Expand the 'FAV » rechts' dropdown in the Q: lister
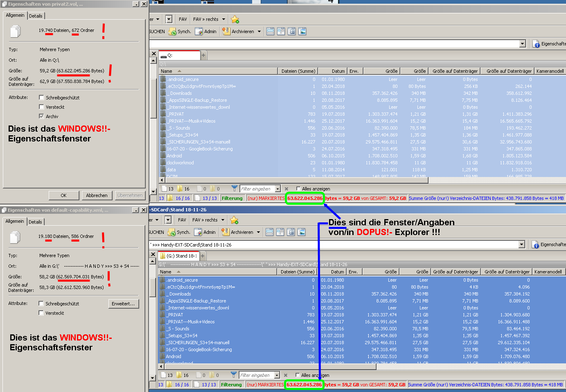Viewport: 566px width, 392px height. pyautogui.click(x=223, y=19)
